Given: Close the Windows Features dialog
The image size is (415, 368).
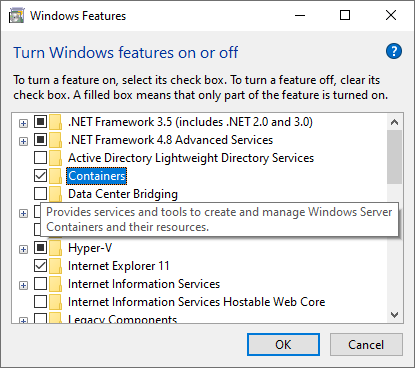Looking at the screenshot, I should pyautogui.click(x=391, y=15).
